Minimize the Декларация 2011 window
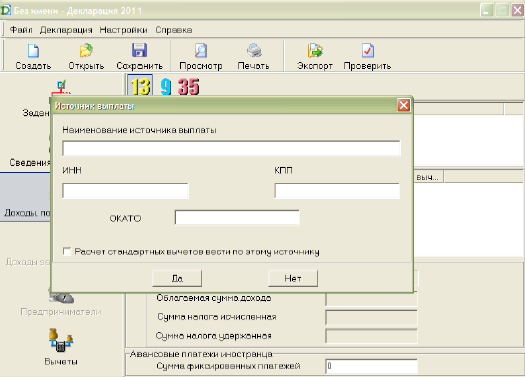Viewport: 525px width, 377px height. 486,10
